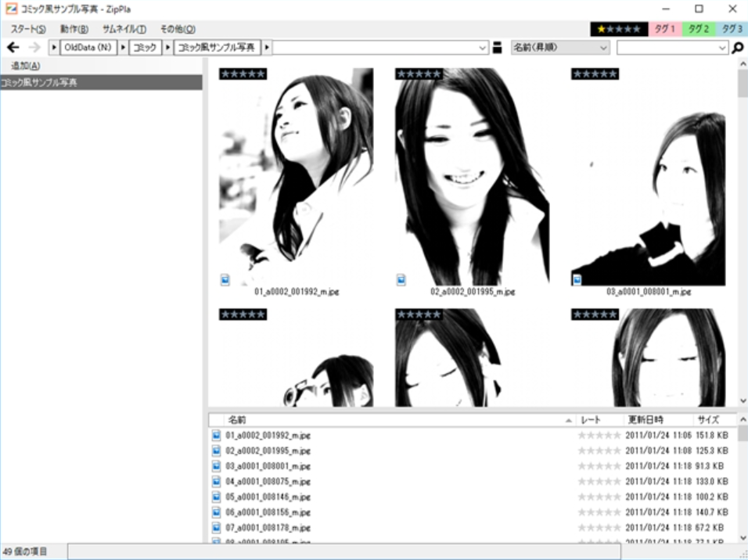748x560 pixels.
Task: Click the image icon of row 02_a0002_001995_m.jpg
Action: pyautogui.click(x=216, y=451)
